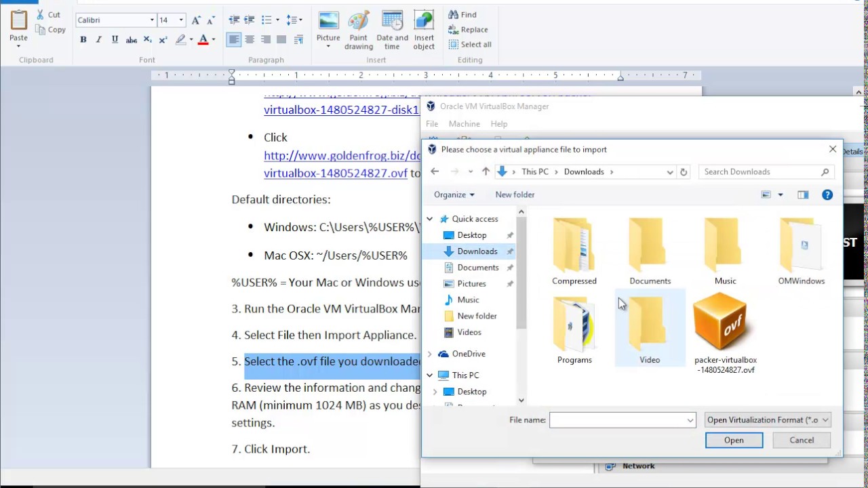Image resolution: width=868 pixels, height=488 pixels.
Task: Select the Programs folder
Action: 574,331
